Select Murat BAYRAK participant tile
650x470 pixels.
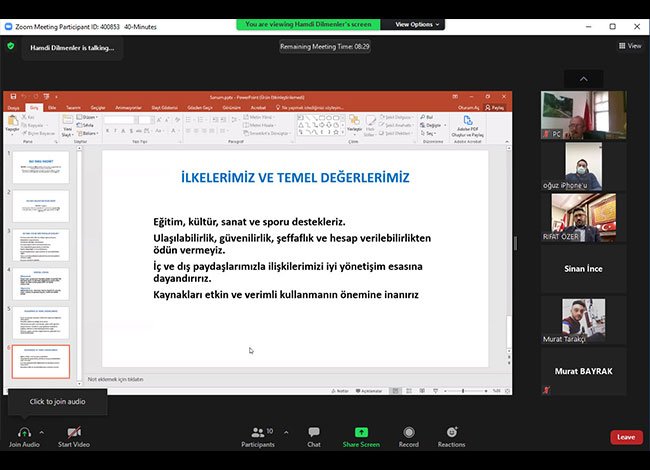tap(583, 371)
